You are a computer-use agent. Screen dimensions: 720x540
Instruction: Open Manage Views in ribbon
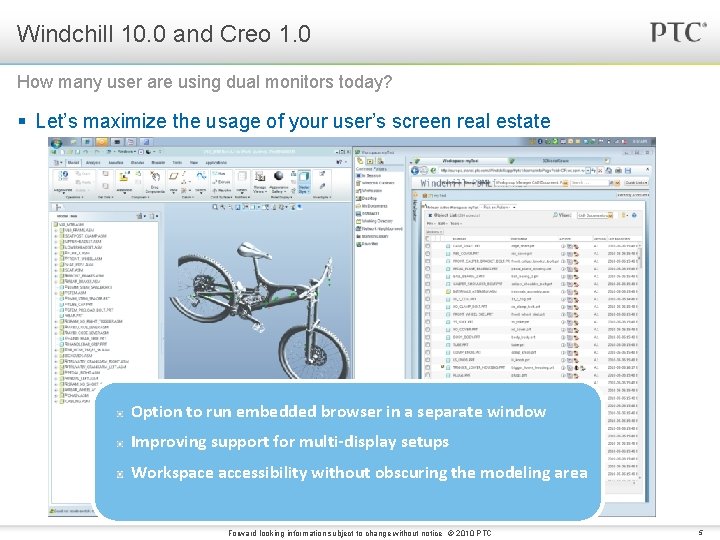click(x=260, y=180)
